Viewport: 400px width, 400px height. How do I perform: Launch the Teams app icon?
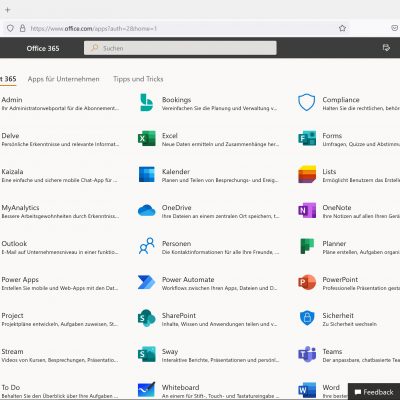[x=307, y=354]
